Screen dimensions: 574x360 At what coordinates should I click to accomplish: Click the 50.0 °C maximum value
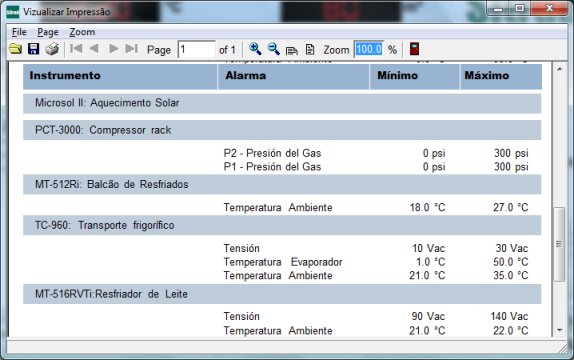click(x=511, y=262)
